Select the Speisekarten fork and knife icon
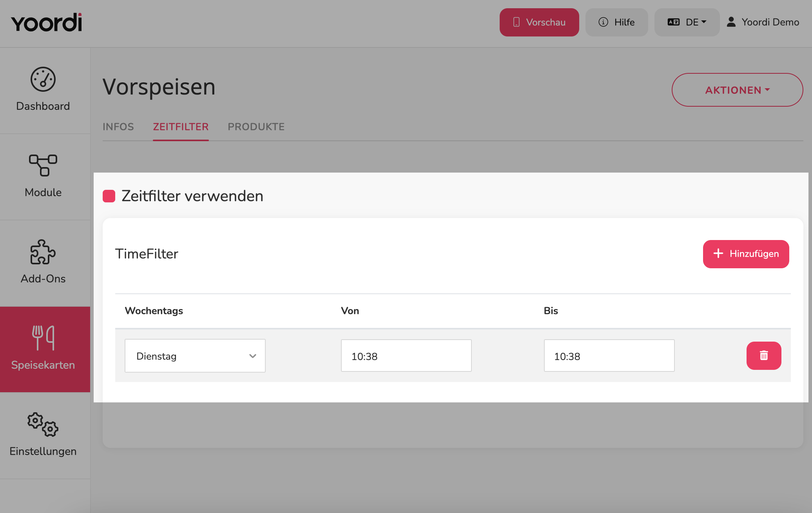 (x=43, y=338)
